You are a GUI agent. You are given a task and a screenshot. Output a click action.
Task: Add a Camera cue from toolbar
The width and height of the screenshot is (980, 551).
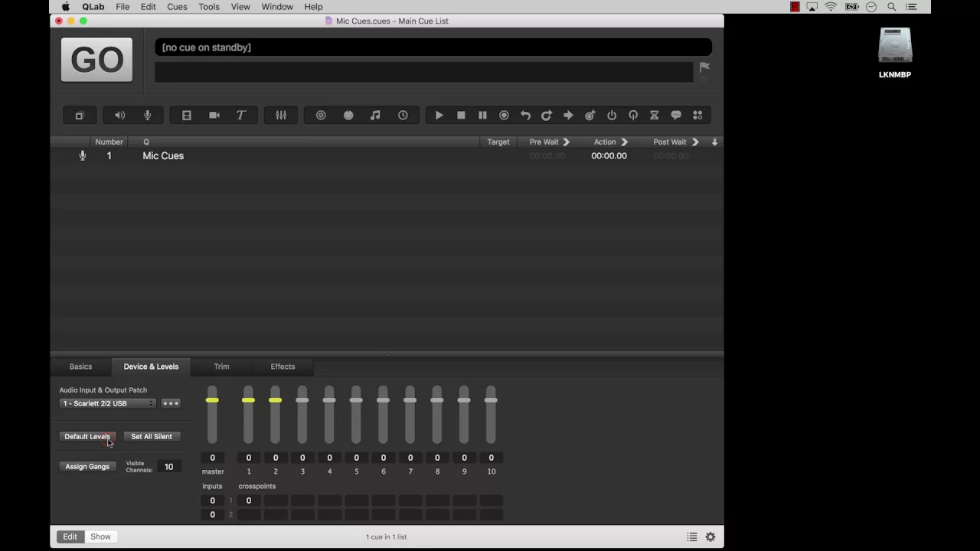[214, 116]
